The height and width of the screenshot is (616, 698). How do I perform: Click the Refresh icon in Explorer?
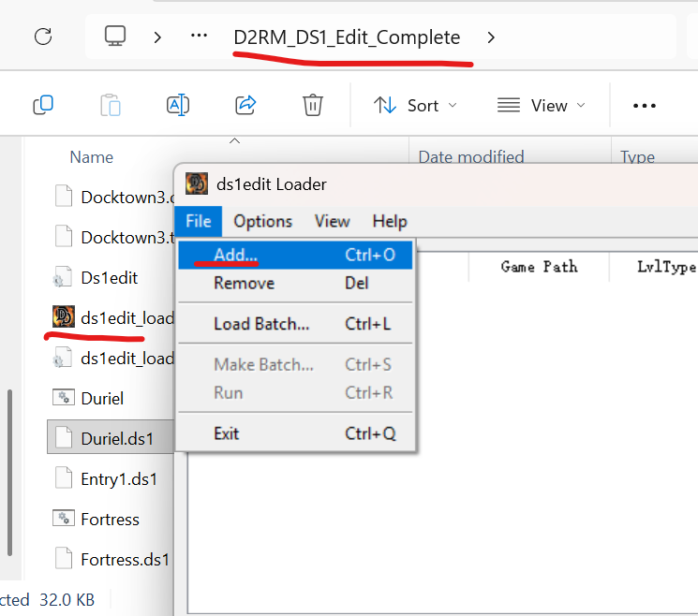pyautogui.click(x=43, y=37)
